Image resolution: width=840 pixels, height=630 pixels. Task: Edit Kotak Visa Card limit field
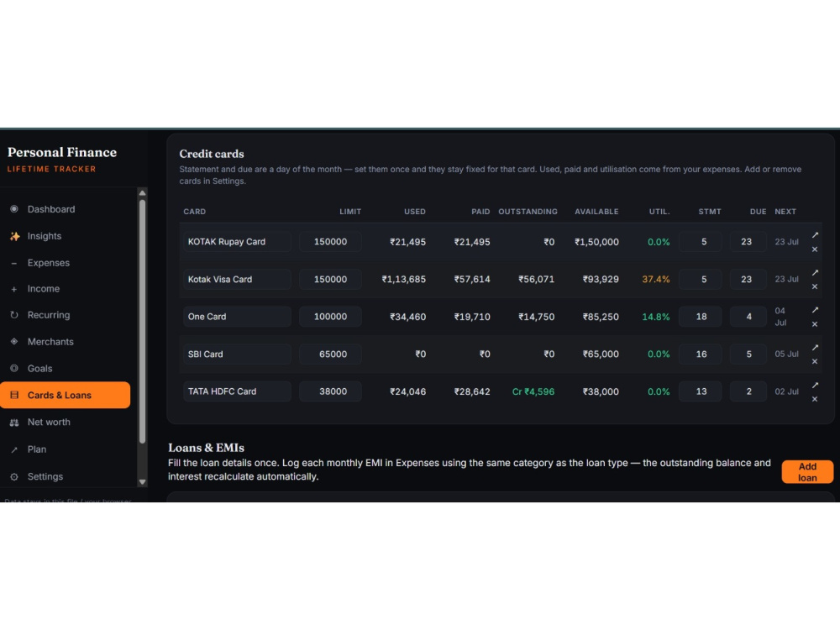pos(330,279)
